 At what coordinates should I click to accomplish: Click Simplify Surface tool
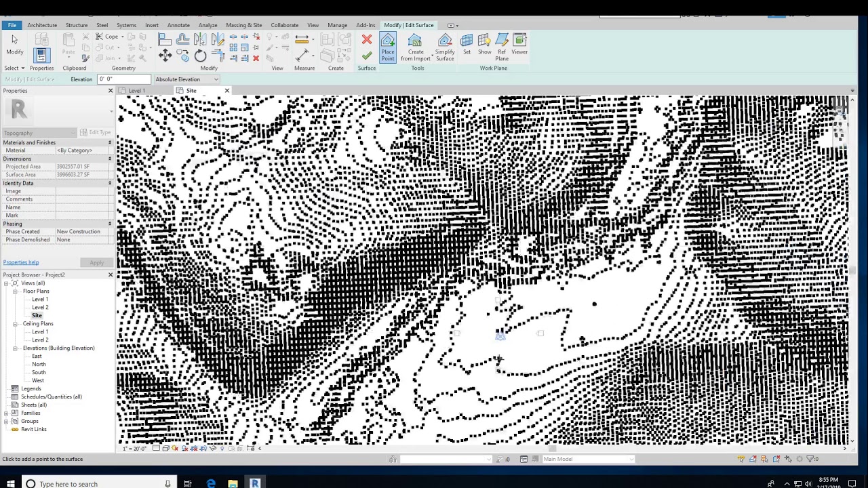point(445,47)
